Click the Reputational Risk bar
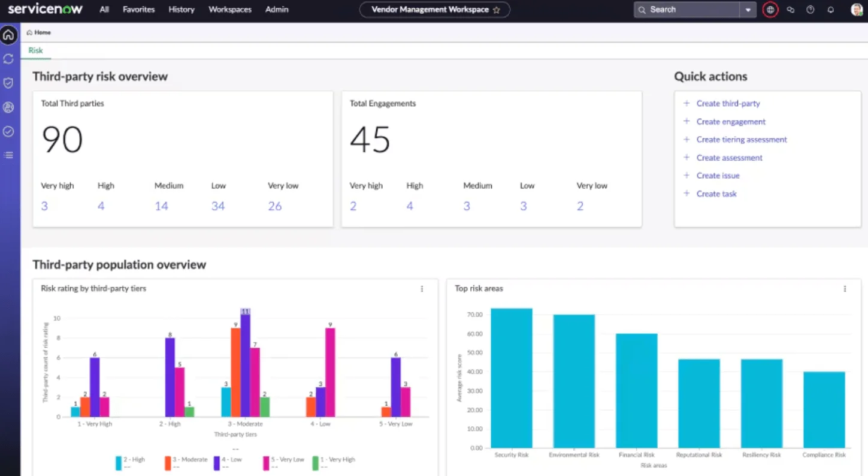 coord(699,403)
